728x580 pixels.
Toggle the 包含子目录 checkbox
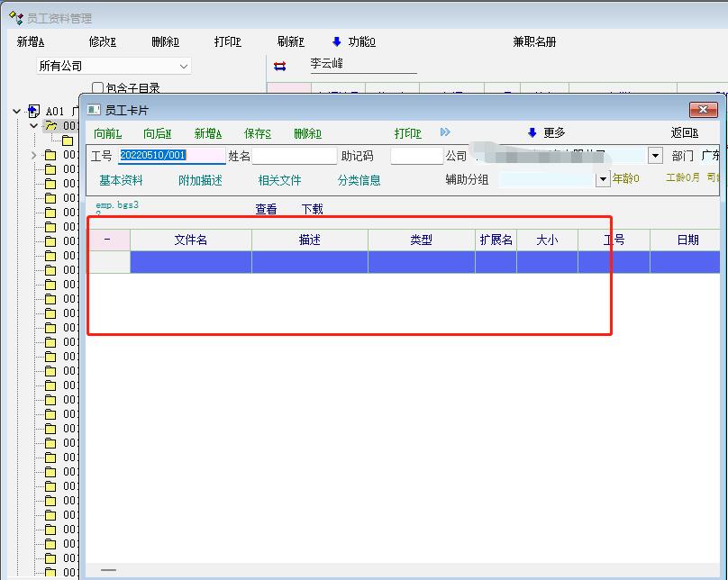98,88
